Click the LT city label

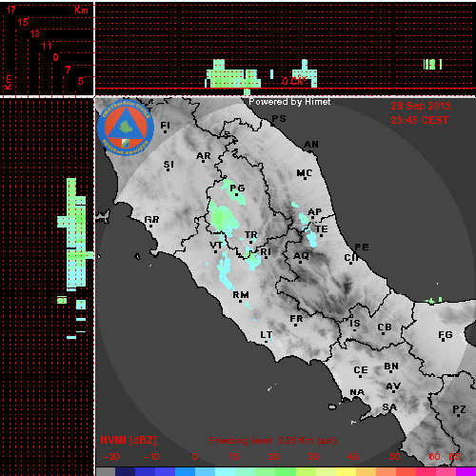[x=266, y=335]
